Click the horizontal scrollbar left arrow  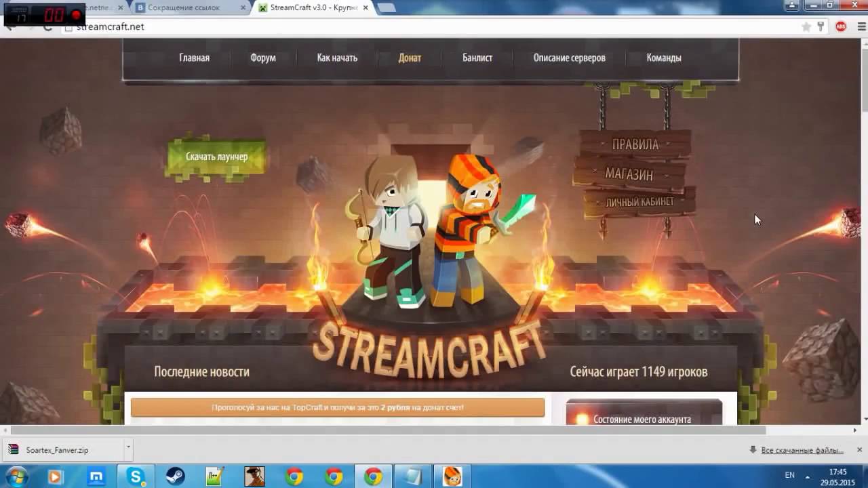pyautogui.click(x=5, y=430)
